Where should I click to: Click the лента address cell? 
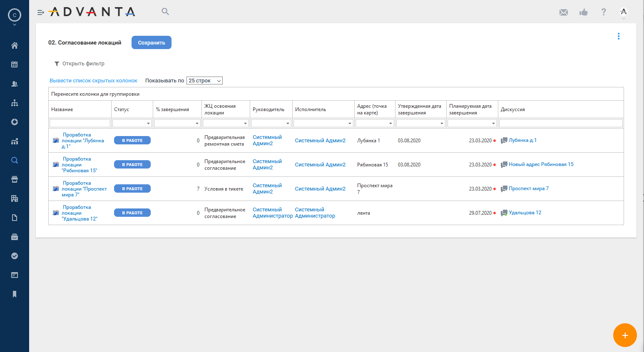363,213
